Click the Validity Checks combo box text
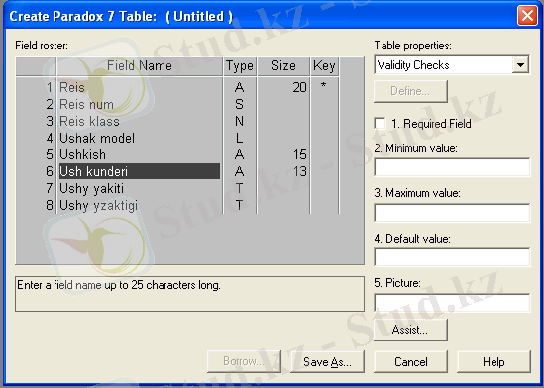This screenshot has height=388, width=544. point(413,65)
